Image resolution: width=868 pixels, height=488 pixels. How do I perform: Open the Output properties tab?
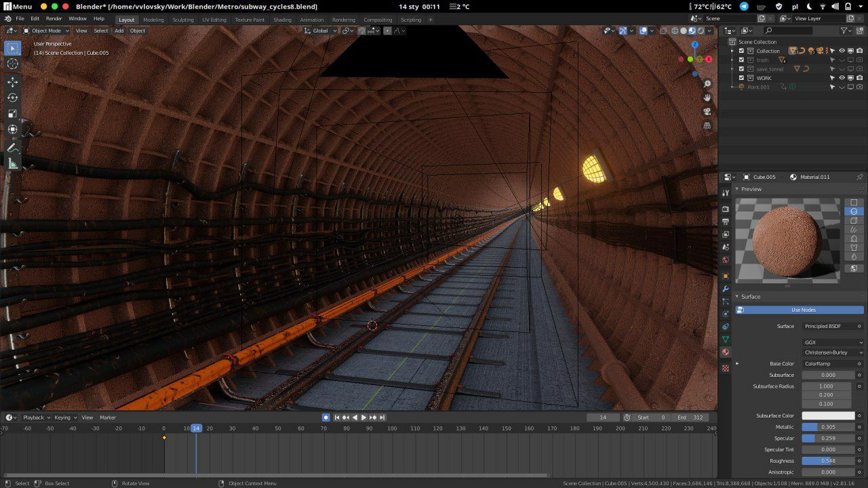pyautogui.click(x=725, y=222)
